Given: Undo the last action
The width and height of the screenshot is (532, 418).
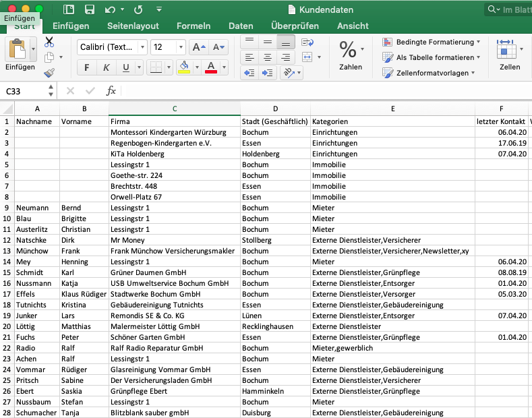Looking at the screenshot, I should pos(110,9).
